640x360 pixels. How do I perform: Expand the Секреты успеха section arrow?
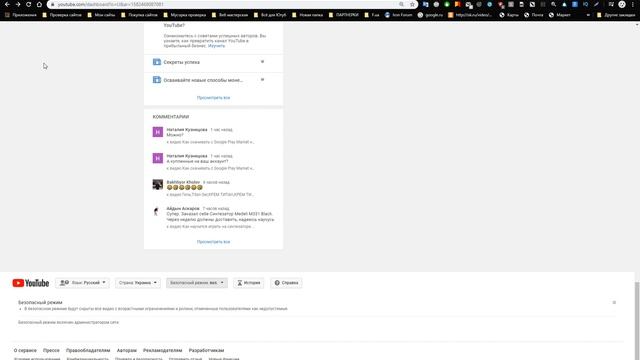pyautogui.click(x=262, y=62)
